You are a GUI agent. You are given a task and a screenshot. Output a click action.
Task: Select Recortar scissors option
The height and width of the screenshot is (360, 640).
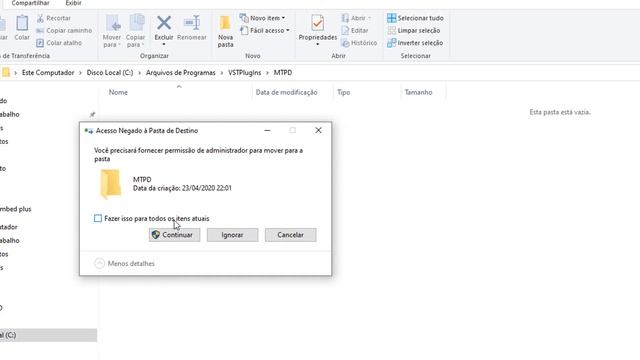[x=54, y=18]
